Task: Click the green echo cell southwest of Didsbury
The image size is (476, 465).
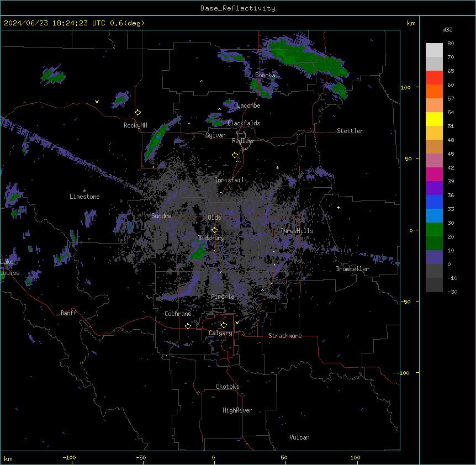Action: [x=199, y=252]
